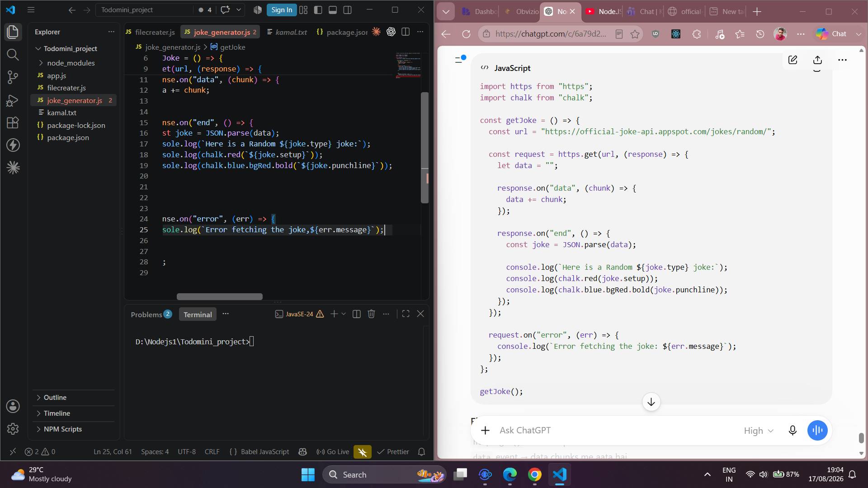Select Babel JavaScript language mode
This screenshot has width=868, height=488.
[259, 451]
